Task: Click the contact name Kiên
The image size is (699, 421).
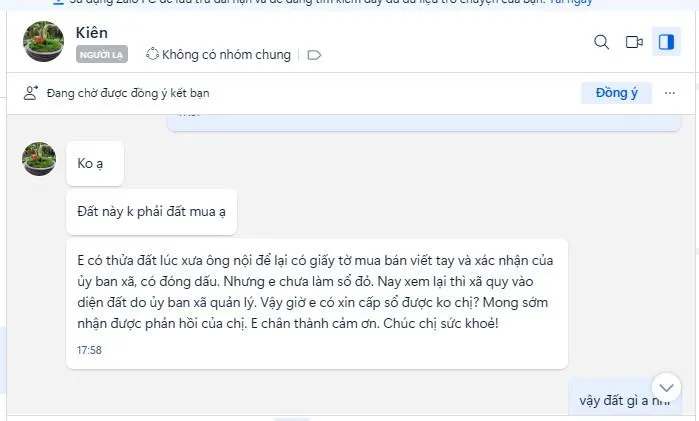Action: (92, 33)
